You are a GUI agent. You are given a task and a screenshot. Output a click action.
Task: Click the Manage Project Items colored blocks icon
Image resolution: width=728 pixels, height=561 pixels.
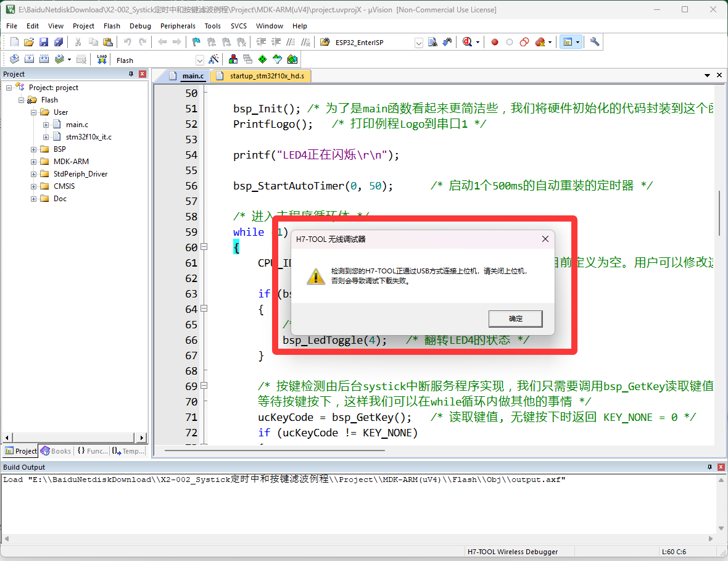[x=233, y=59]
